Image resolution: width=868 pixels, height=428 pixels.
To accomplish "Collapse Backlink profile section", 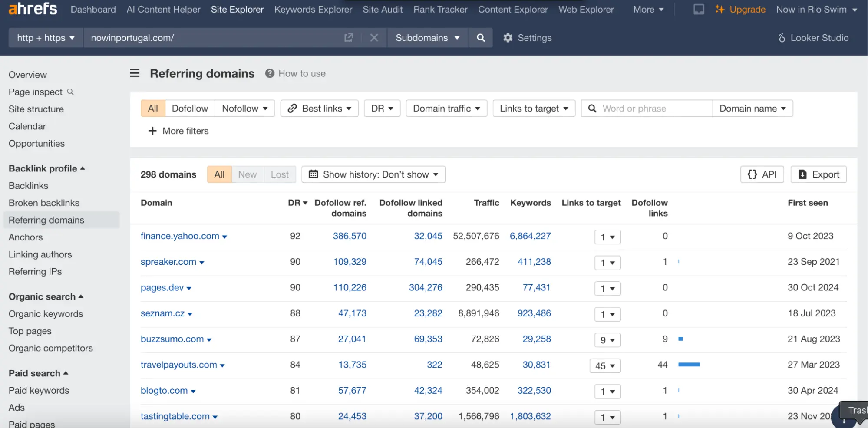I will [46, 168].
